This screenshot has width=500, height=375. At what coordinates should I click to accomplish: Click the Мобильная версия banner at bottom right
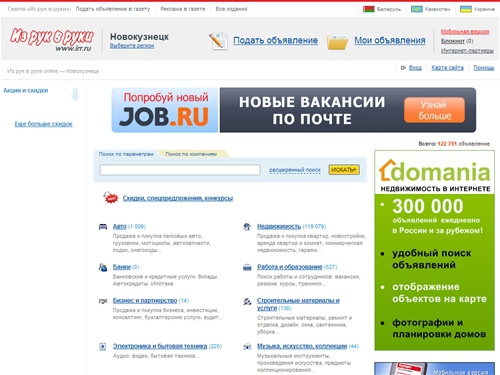coord(434,368)
